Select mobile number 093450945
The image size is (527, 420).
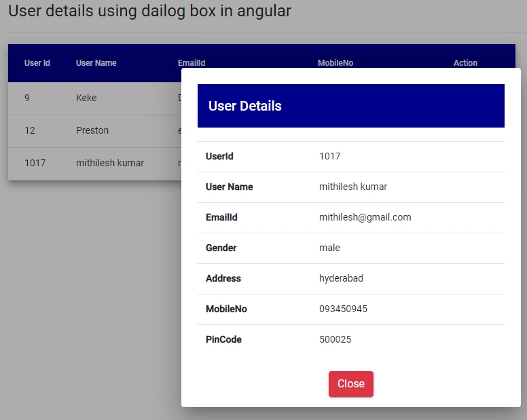343,309
